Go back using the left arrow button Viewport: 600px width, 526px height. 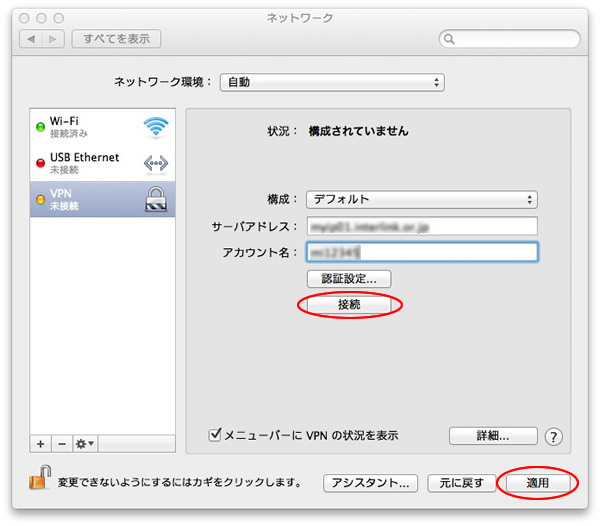29,39
